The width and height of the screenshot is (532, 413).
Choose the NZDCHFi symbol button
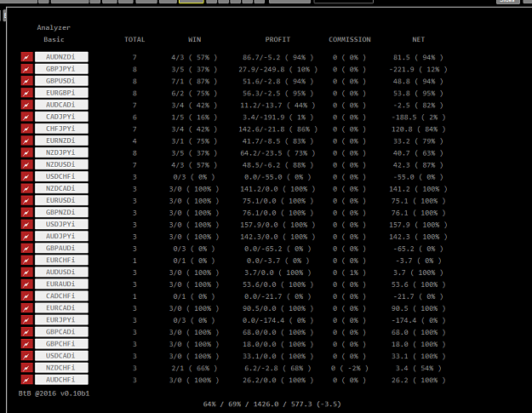click(61, 368)
